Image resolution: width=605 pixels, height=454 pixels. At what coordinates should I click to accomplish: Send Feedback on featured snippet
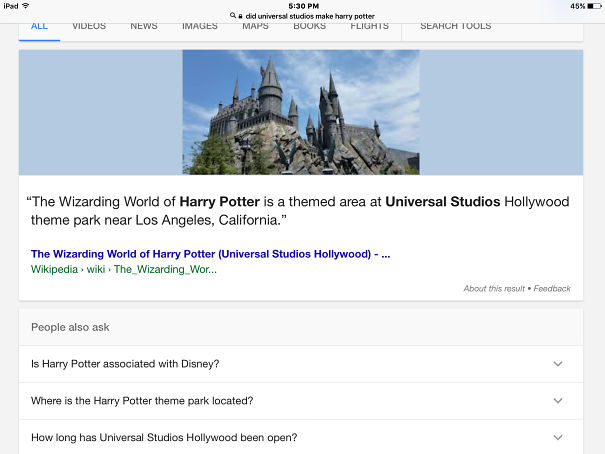(552, 289)
